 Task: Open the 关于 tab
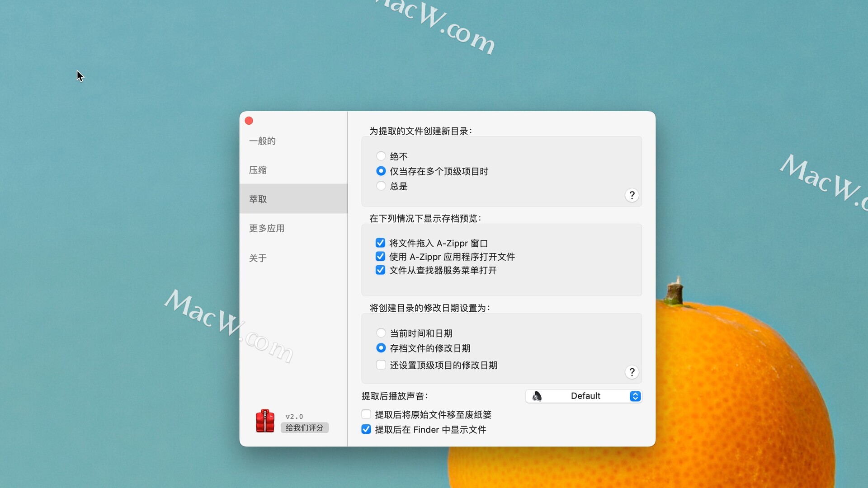(x=293, y=258)
